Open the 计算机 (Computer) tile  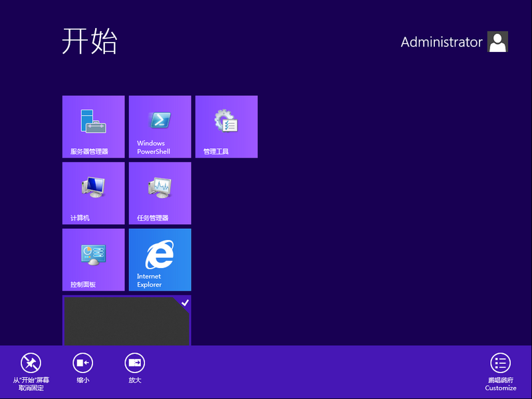pyautogui.click(x=93, y=193)
